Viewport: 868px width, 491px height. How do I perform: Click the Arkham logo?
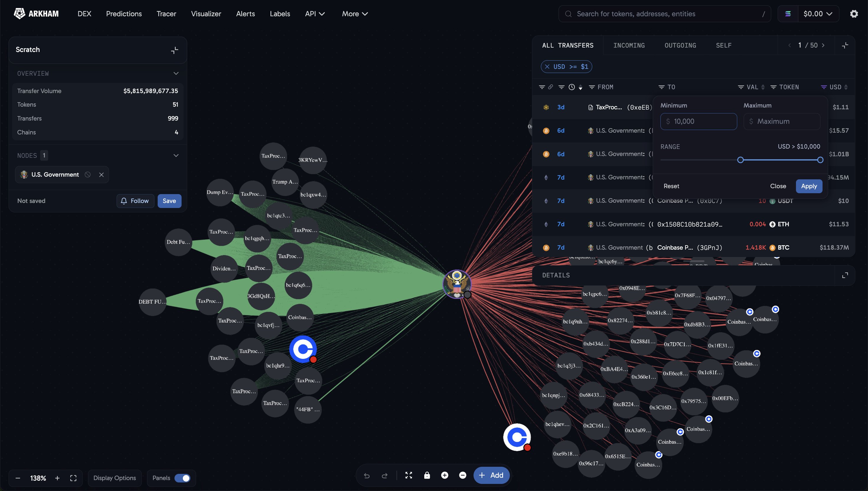click(x=36, y=14)
